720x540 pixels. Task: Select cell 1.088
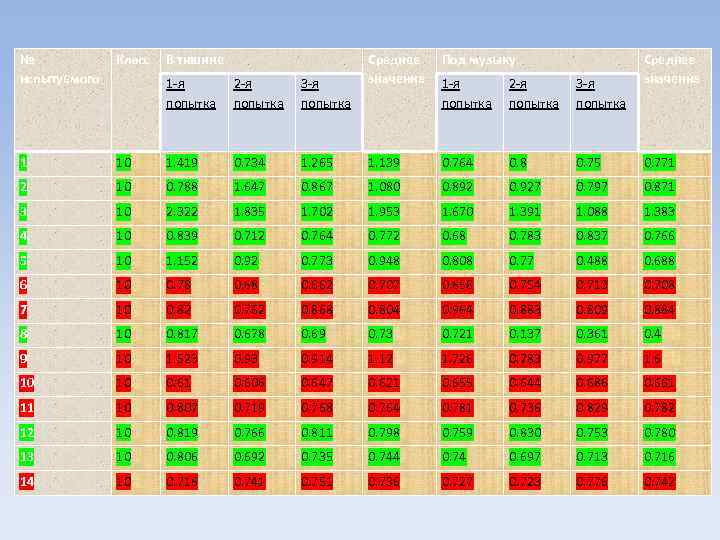(592, 212)
